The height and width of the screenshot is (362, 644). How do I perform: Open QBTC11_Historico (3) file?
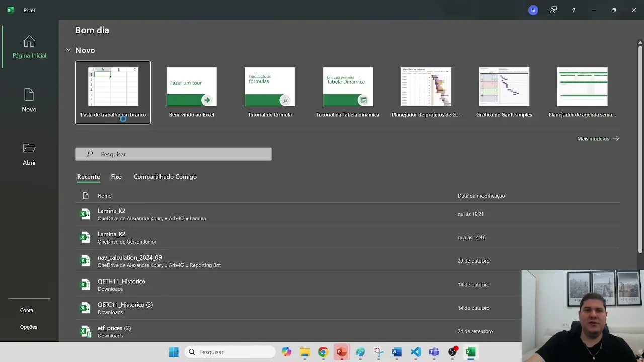pos(299,308)
